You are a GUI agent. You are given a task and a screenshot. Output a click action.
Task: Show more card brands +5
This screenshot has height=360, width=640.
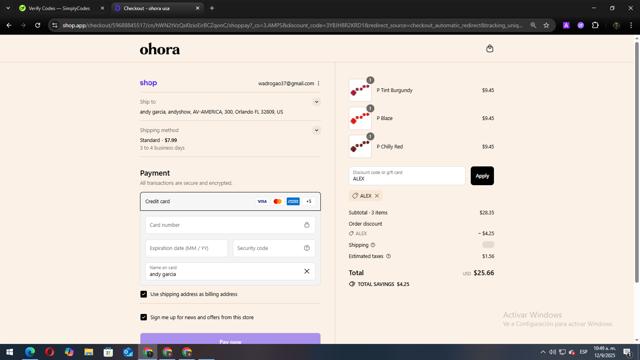coord(309,201)
